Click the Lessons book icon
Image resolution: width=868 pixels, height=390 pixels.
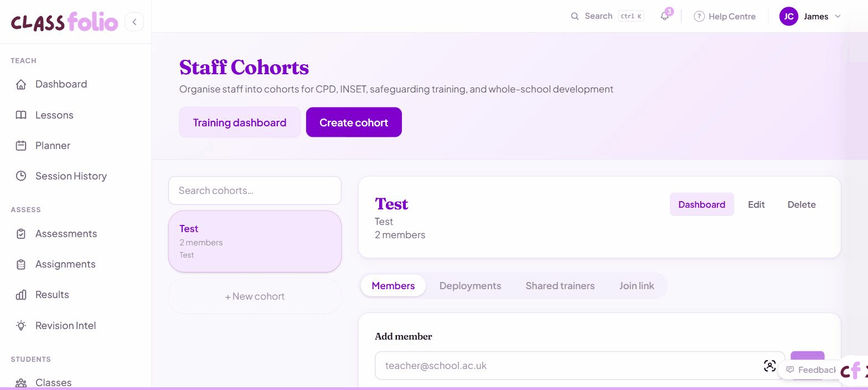coord(21,115)
